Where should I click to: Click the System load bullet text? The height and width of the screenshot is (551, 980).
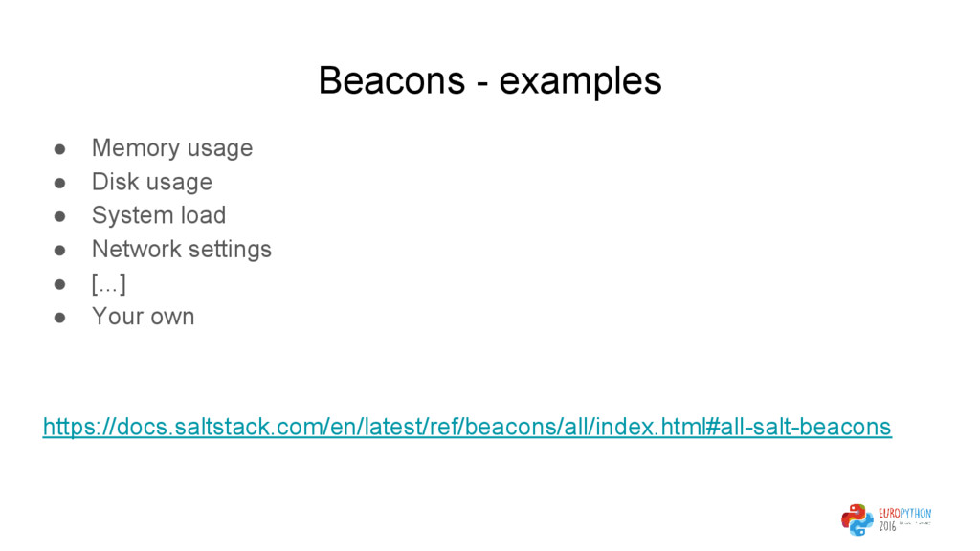coord(159,215)
